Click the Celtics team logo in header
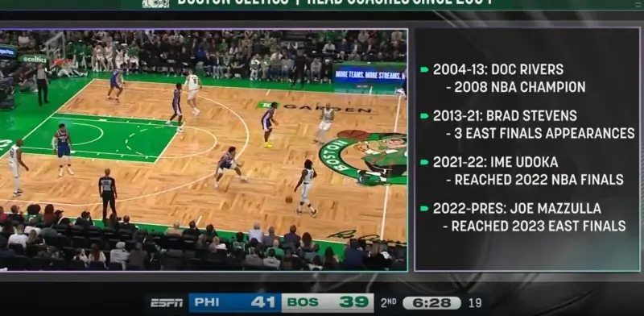The image size is (644, 316). point(155,3)
